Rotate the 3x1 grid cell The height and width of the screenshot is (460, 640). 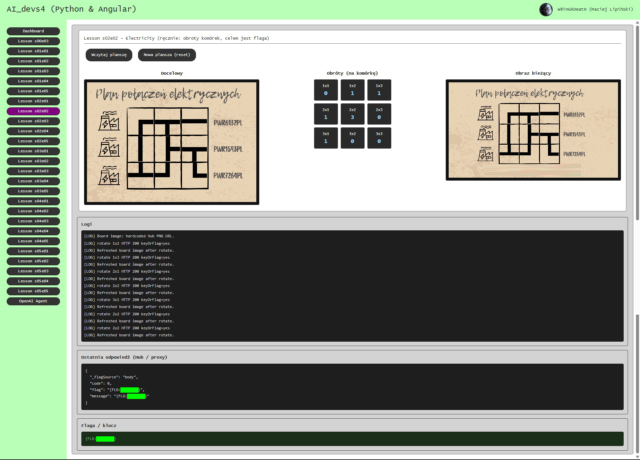tap(325, 139)
